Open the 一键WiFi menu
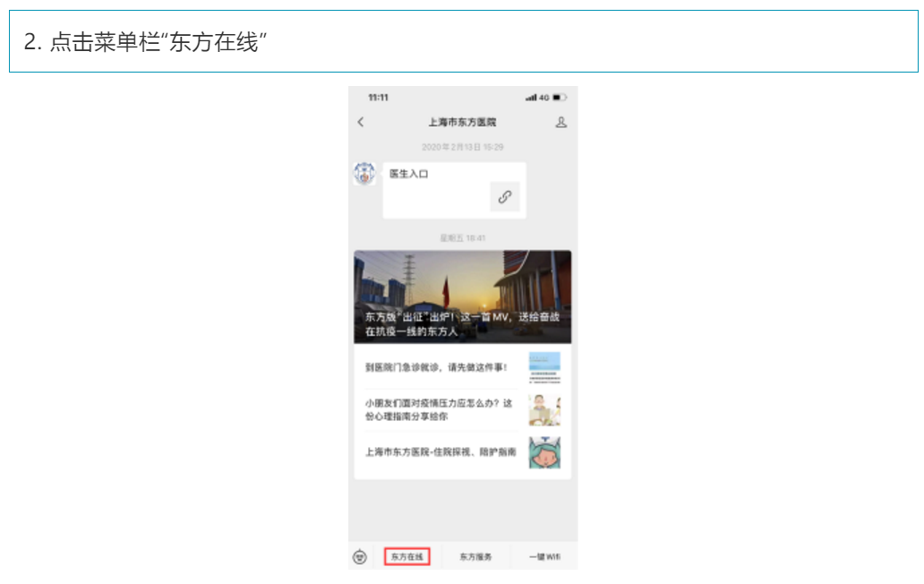The height and width of the screenshot is (584, 924). click(544, 556)
